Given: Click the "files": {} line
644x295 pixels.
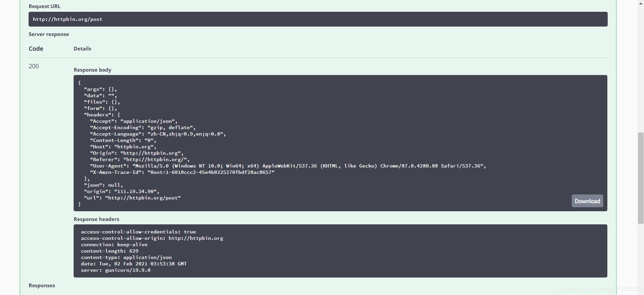Looking at the screenshot, I should 102,102.
